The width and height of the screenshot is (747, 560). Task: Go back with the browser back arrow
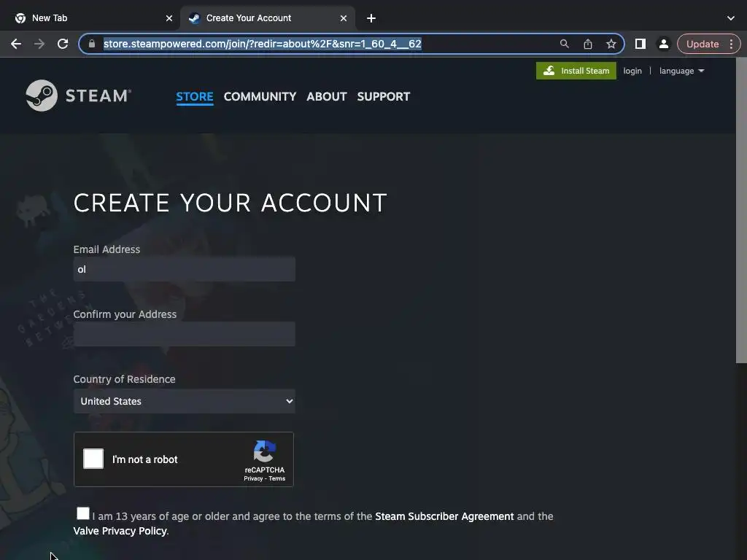click(x=16, y=44)
